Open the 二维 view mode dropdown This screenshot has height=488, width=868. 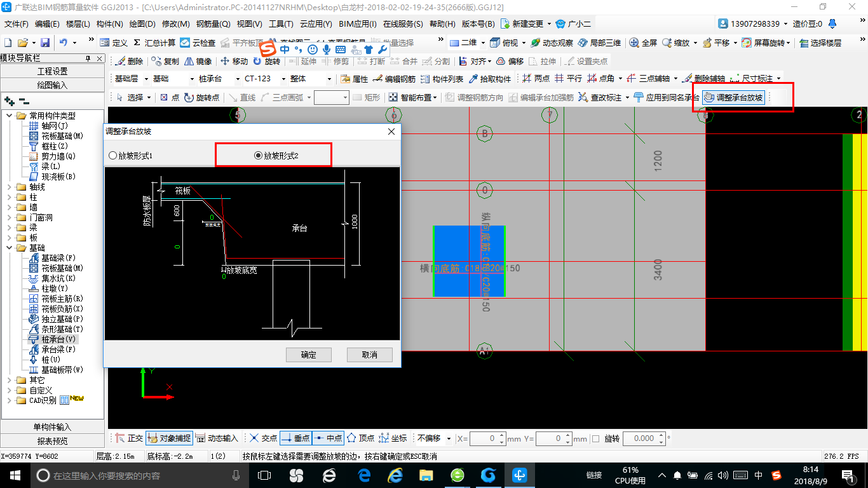pyautogui.click(x=483, y=43)
